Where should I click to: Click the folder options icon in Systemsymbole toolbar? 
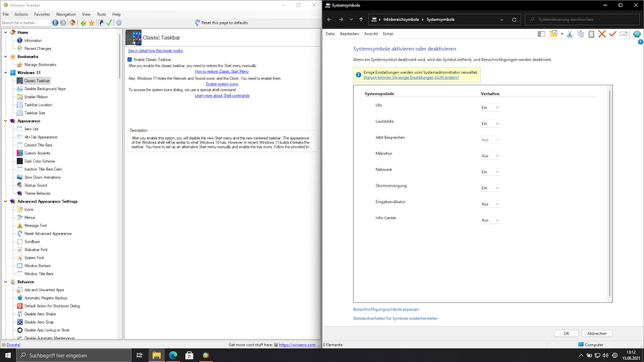553,34
